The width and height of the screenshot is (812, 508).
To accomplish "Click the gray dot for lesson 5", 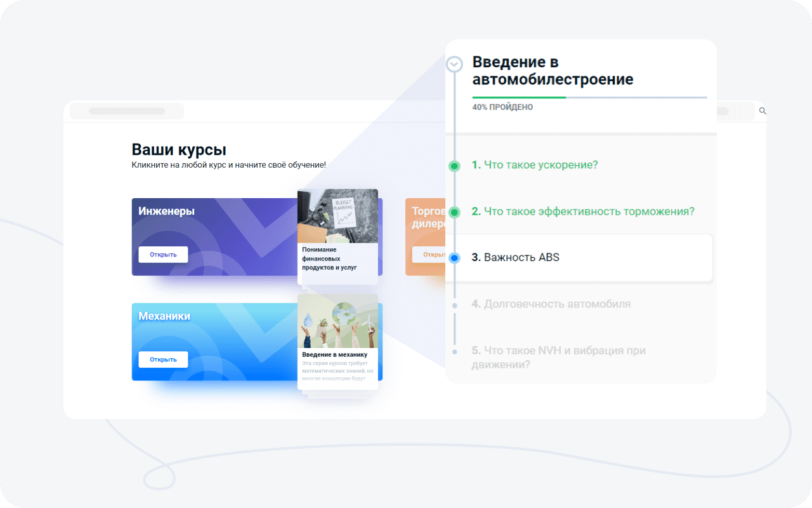I will [x=454, y=351].
